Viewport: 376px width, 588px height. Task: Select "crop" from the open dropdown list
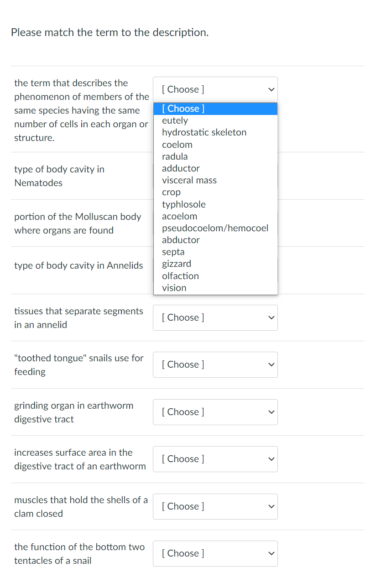tap(171, 192)
